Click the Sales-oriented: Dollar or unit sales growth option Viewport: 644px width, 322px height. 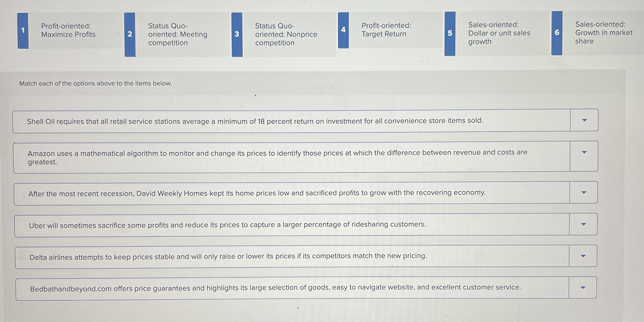[x=499, y=33]
